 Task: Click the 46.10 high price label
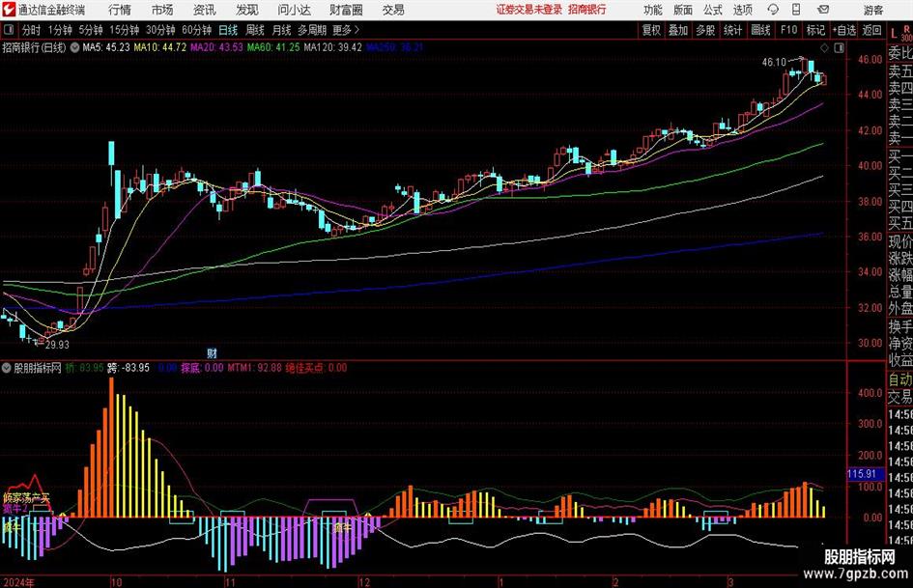coord(774,62)
